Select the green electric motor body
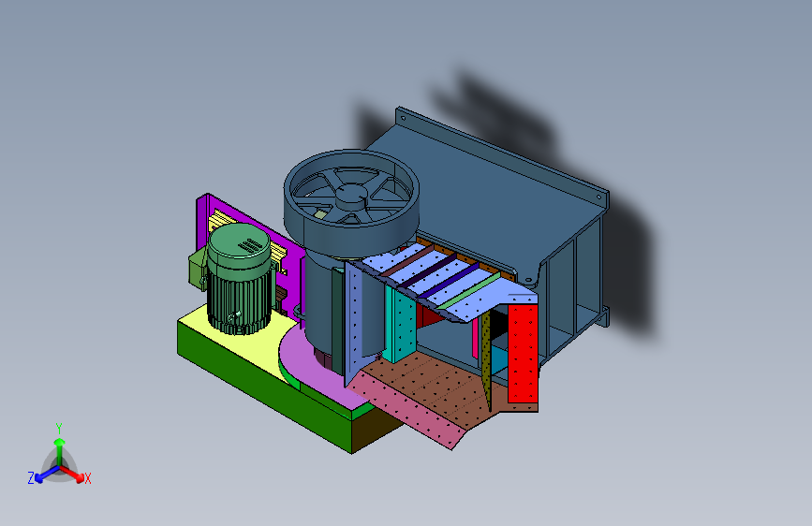812x526 pixels. pyautogui.click(x=239, y=280)
